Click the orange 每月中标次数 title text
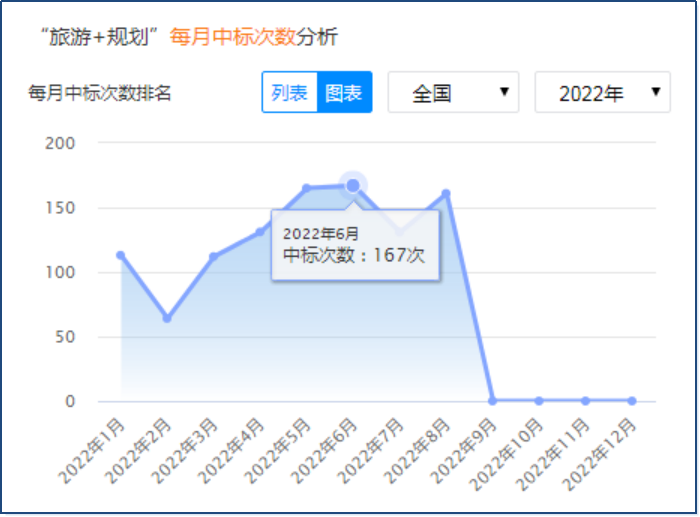This screenshot has height=517, width=700. (x=233, y=38)
